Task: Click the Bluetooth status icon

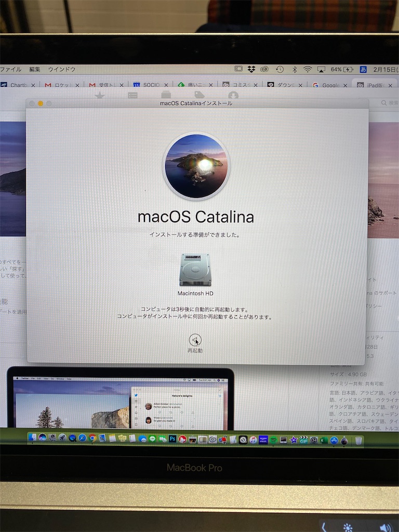Action: 295,69
